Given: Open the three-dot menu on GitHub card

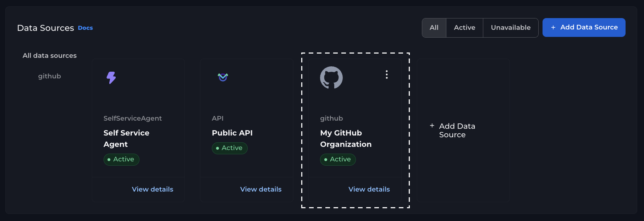Looking at the screenshot, I should (x=386, y=74).
